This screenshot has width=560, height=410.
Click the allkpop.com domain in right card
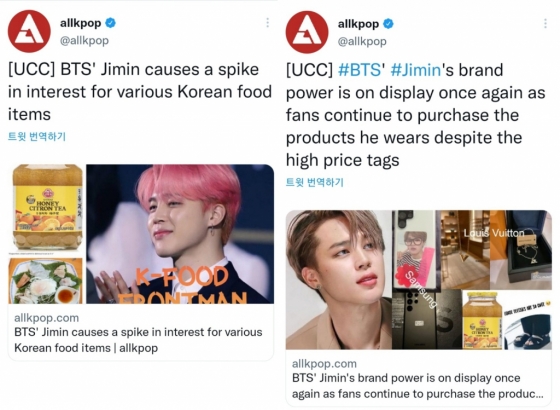pos(324,364)
